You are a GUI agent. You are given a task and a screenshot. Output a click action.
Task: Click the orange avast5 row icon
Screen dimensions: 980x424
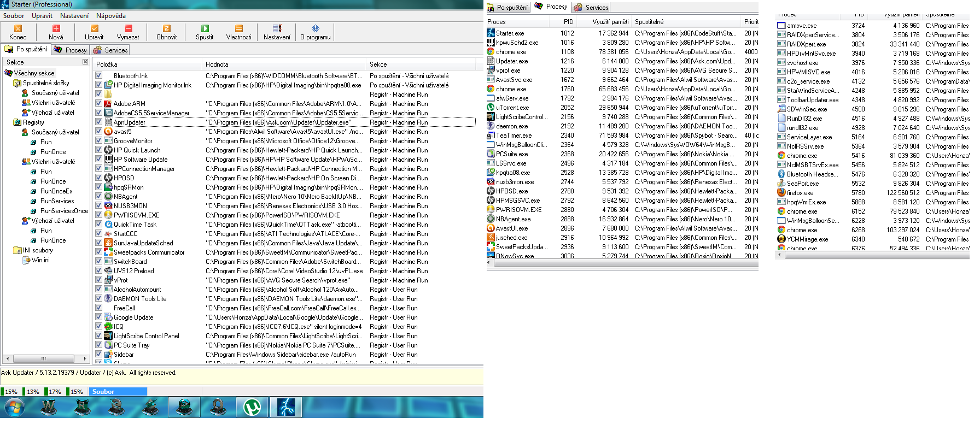pos(108,131)
